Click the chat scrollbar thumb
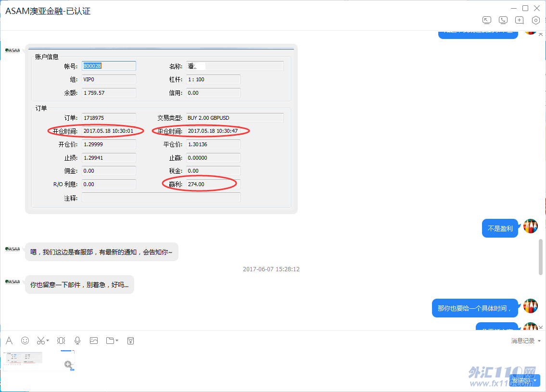 pos(540,256)
